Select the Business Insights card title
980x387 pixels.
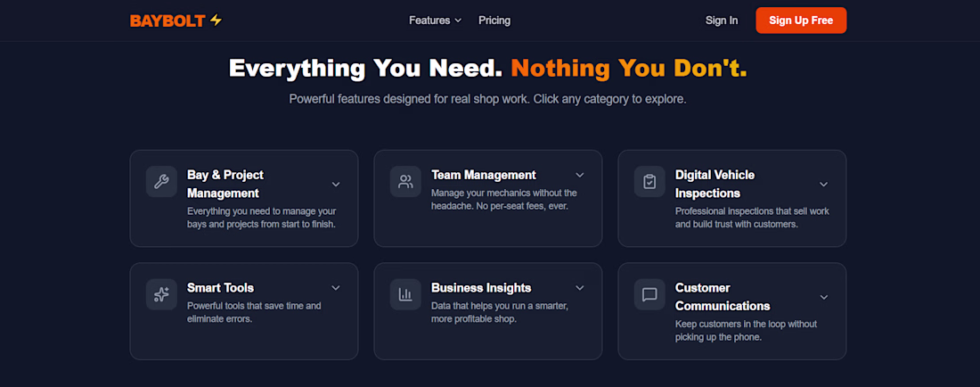pos(481,288)
